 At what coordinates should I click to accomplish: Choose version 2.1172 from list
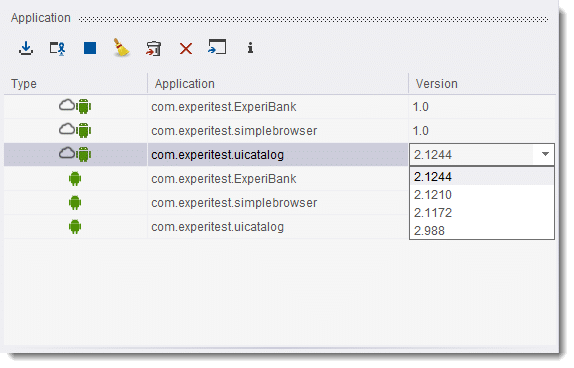click(481, 213)
